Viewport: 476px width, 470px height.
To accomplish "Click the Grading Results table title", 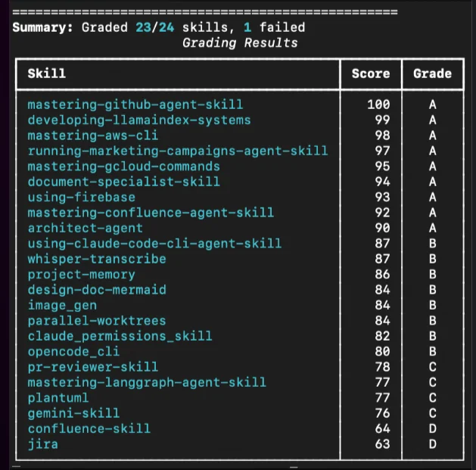I will click(x=240, y=42).
